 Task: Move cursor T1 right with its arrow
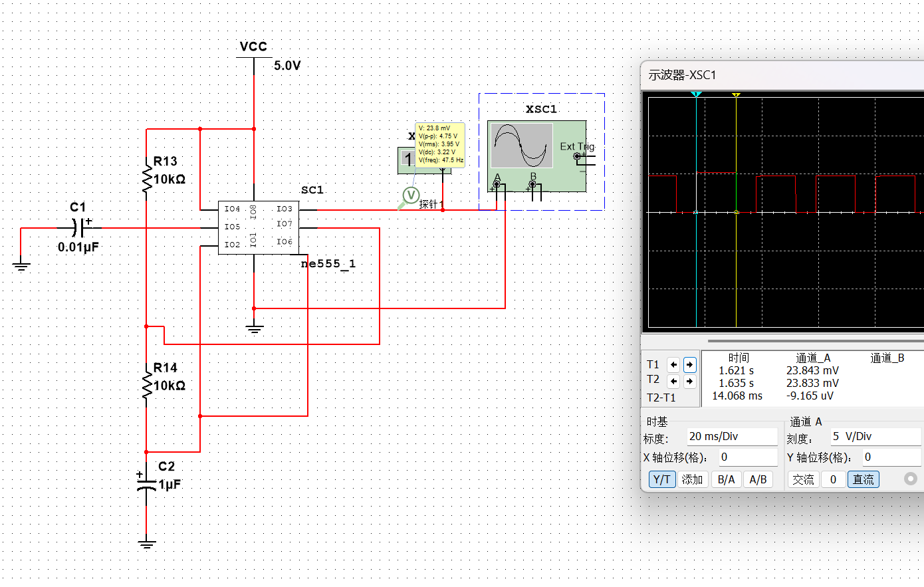[689, 364]
